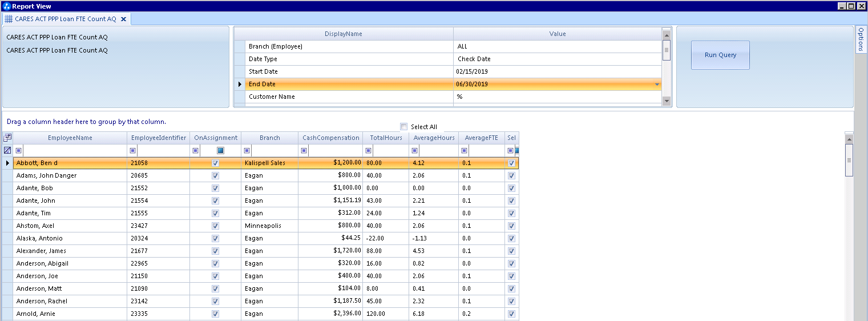The height and width of the screenshot is (321, 868).
Task: Sort by AverageFTE column header
Action: point(482,138)
